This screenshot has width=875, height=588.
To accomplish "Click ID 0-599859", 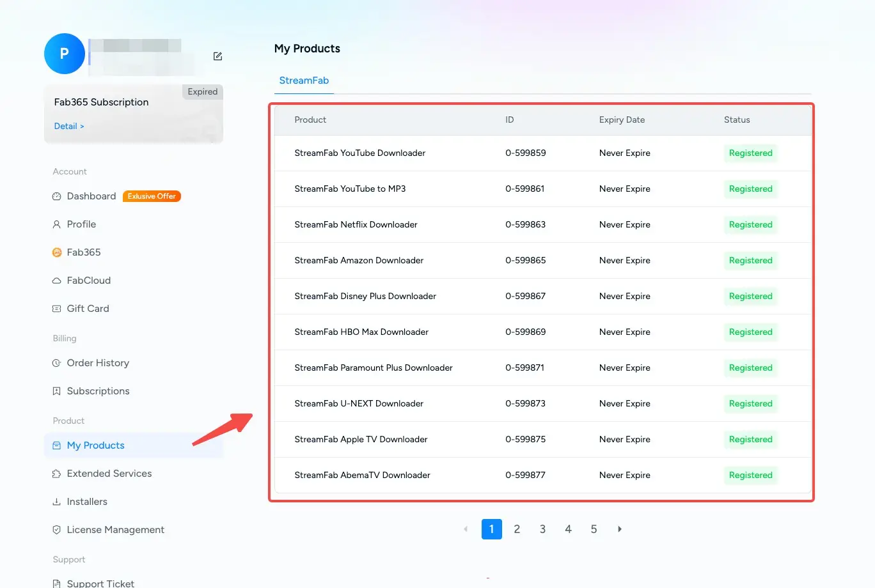I will 526,153.
